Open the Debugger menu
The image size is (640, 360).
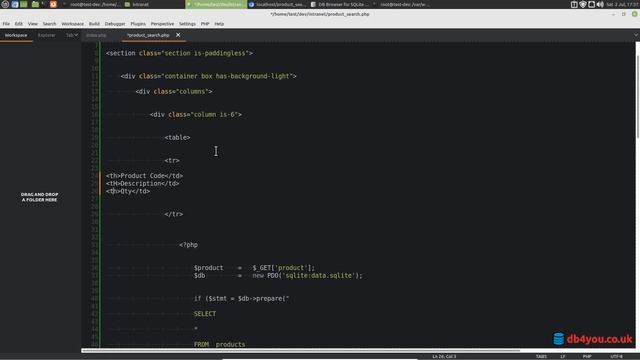pyautogui.click(x=115, y=24)
